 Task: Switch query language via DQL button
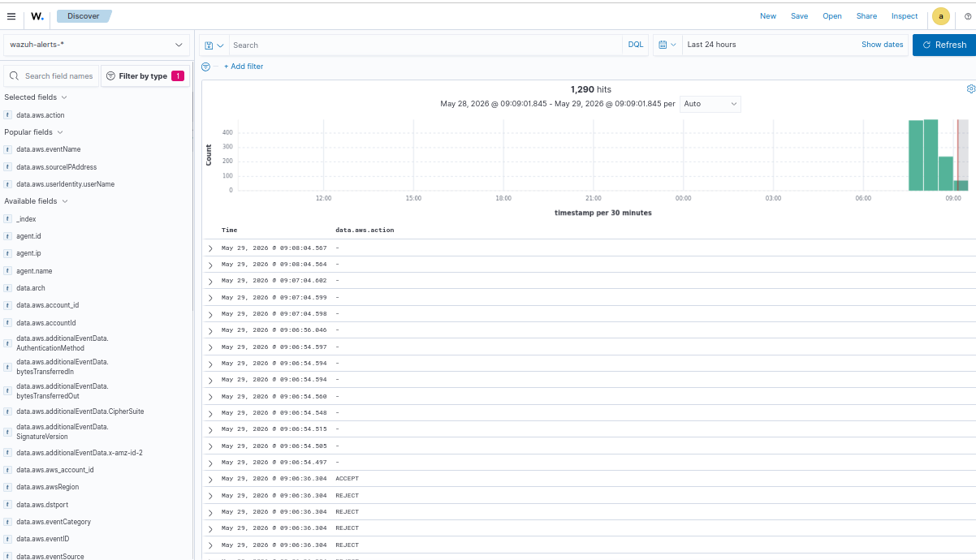(x=636, y=45)
